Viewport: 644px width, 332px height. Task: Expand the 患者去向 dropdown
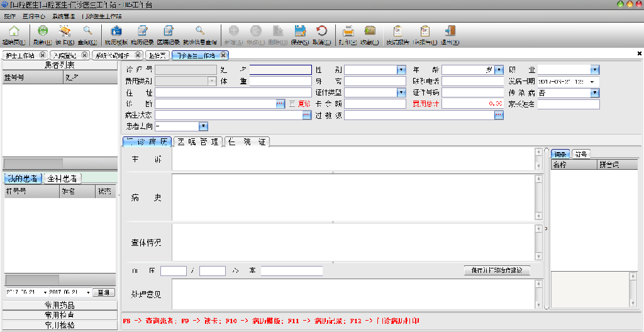pyautogui.click(x=203, y=126)
